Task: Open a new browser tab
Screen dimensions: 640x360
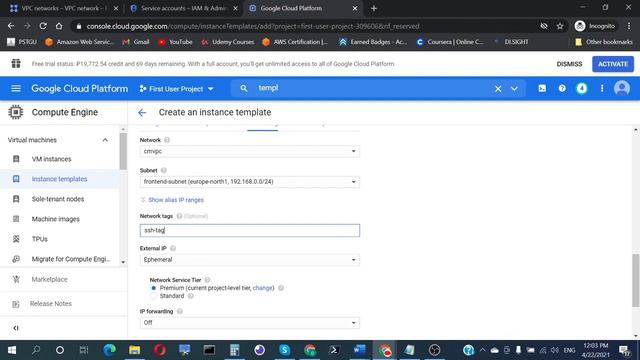Action: pyautogui.click(x=374, y=8)
